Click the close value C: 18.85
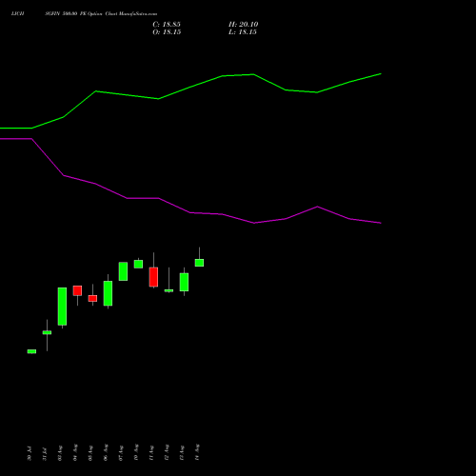The height and width of the screenshot is (476, 476). click(167, 25)
